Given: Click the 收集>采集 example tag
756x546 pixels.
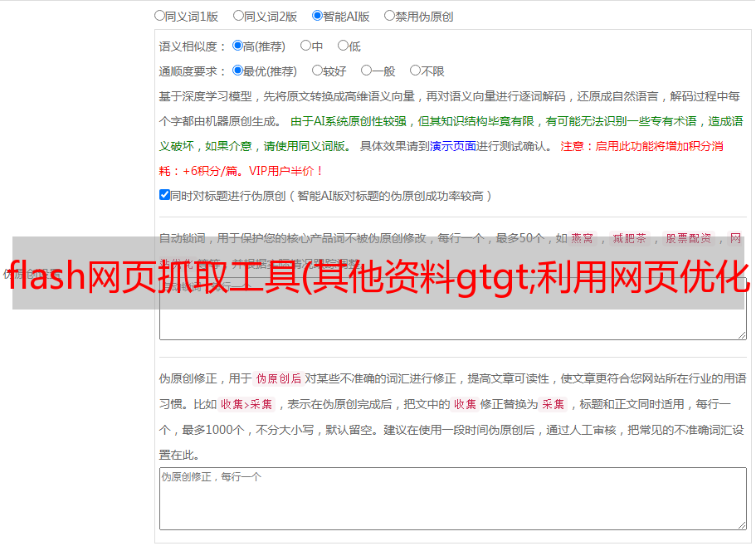Looking at the screenshot, I should click(246, 404).
